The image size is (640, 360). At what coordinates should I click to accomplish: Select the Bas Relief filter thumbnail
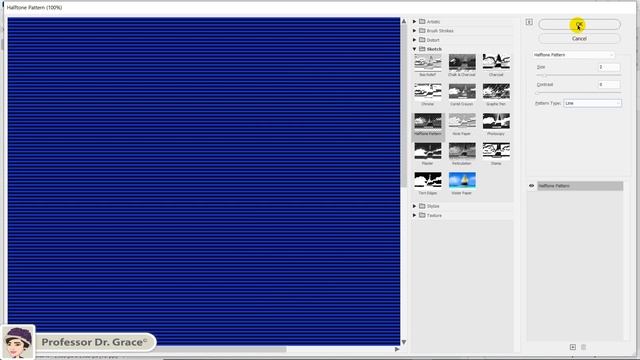click(427, 62)
